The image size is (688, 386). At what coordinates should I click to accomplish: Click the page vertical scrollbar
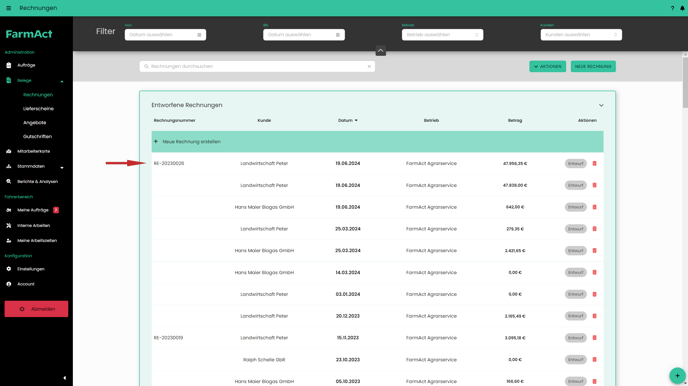coord(685,83)
